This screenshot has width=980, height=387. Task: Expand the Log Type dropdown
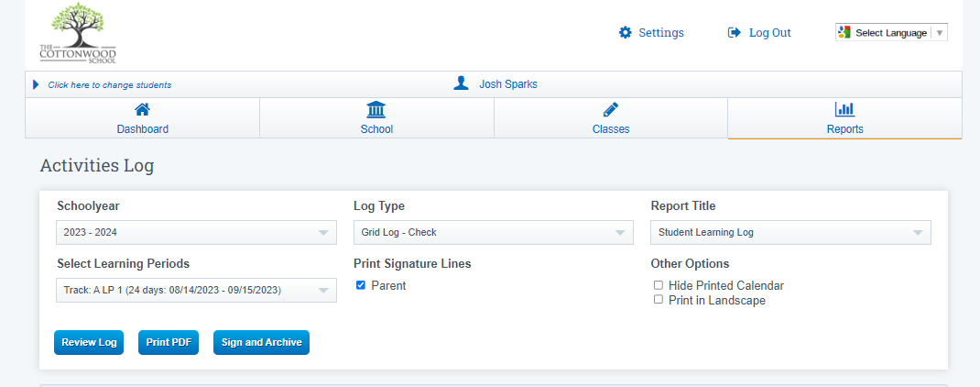(493, 233)
